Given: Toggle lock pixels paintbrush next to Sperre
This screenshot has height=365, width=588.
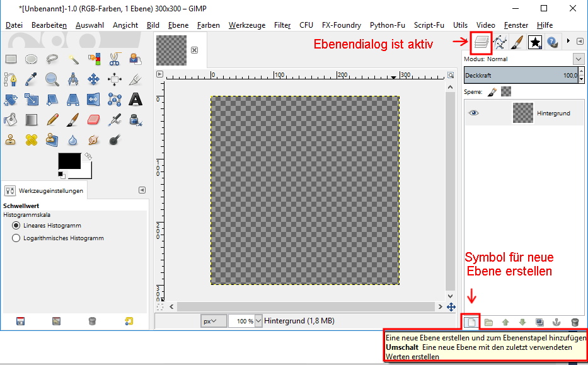Looking at the screenshot, I should point(492,91).
